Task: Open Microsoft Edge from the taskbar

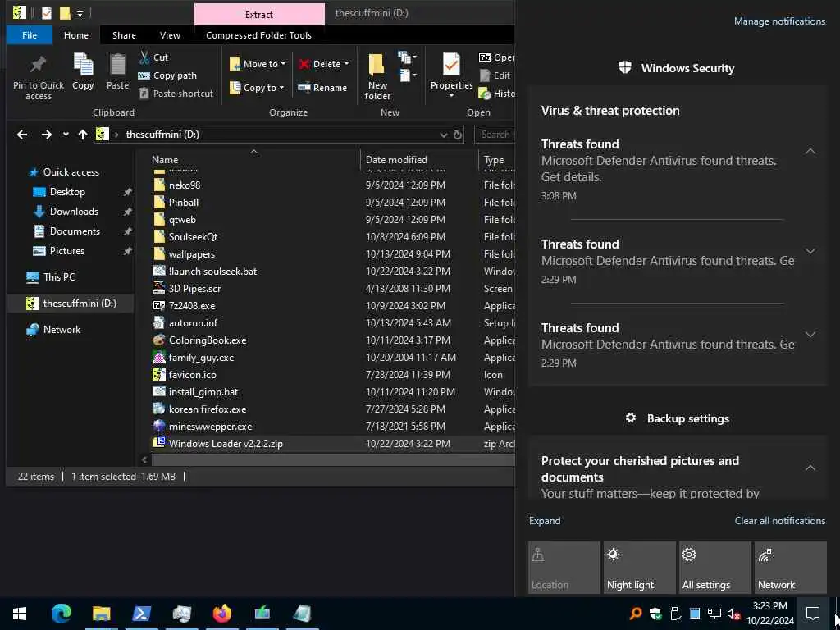Action: coord(61,614)
